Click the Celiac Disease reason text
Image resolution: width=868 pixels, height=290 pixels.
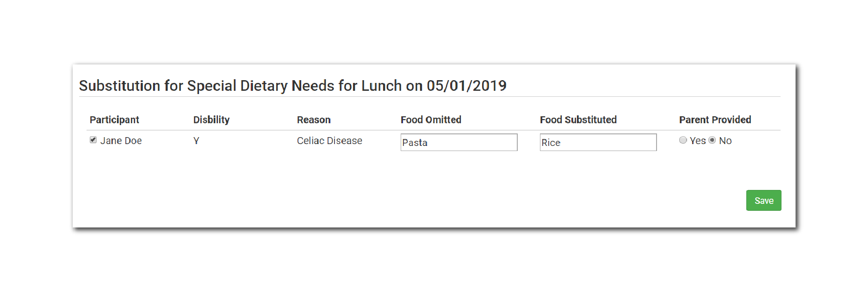329,141
